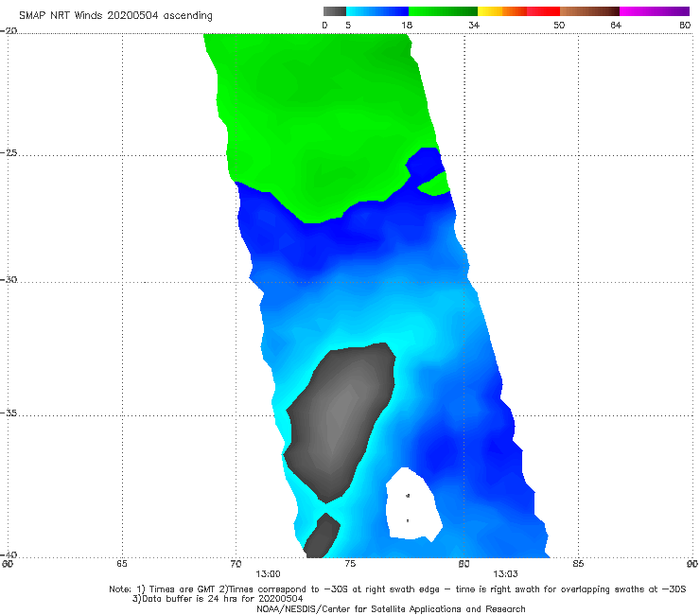
Task: Click the small green patch on the swath's right edge
Action: (x=435, y=184)
